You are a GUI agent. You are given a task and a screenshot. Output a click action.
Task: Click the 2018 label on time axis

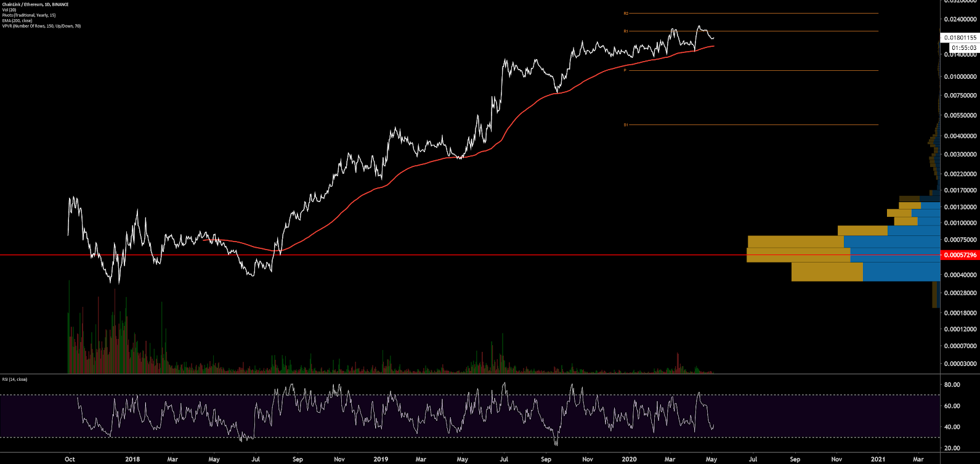tap(132, 459)
